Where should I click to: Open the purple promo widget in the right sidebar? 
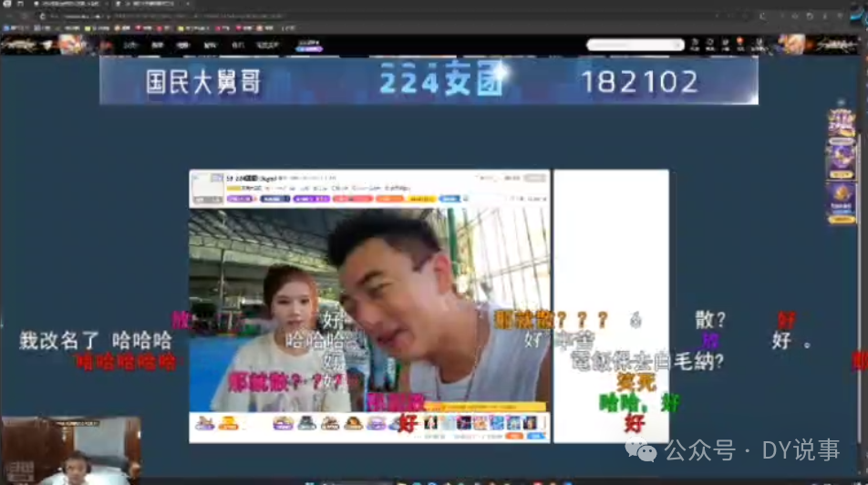(841, 160)
